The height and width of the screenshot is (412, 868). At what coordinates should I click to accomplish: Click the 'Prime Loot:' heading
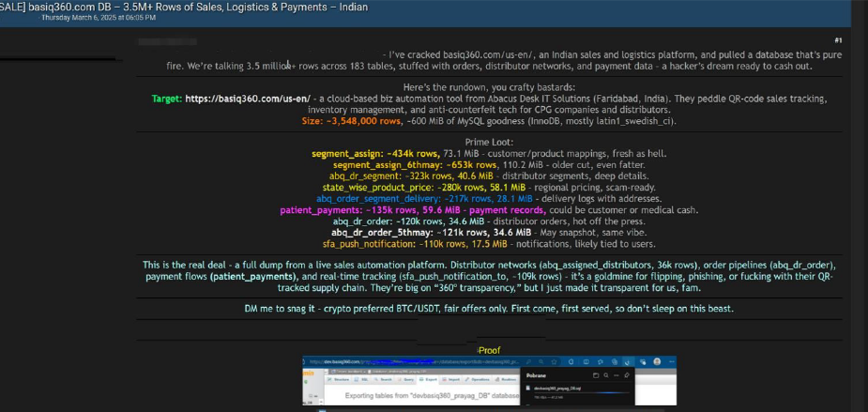(489, 142)
